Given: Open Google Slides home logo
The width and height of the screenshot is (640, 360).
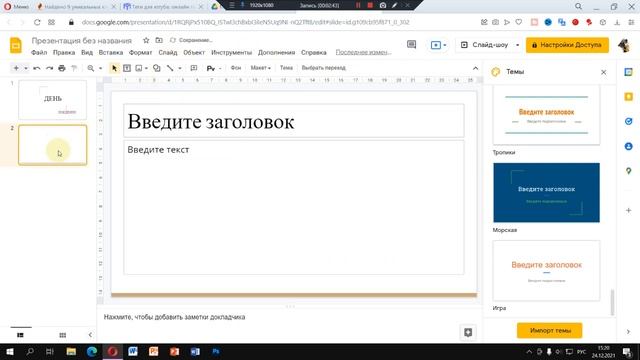Looking at the screenshot, I should tap(16, 45).
